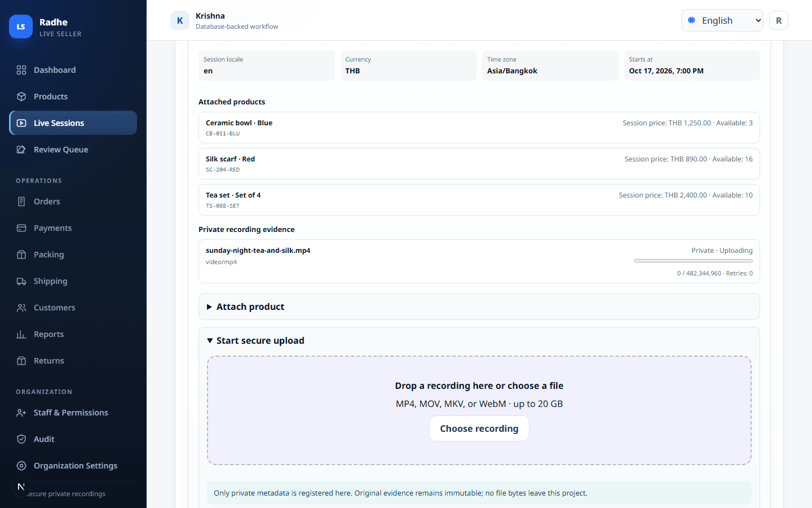Open Staff & Permissions link
Screen dimensions: 812x508
click(x=73, y=413)
